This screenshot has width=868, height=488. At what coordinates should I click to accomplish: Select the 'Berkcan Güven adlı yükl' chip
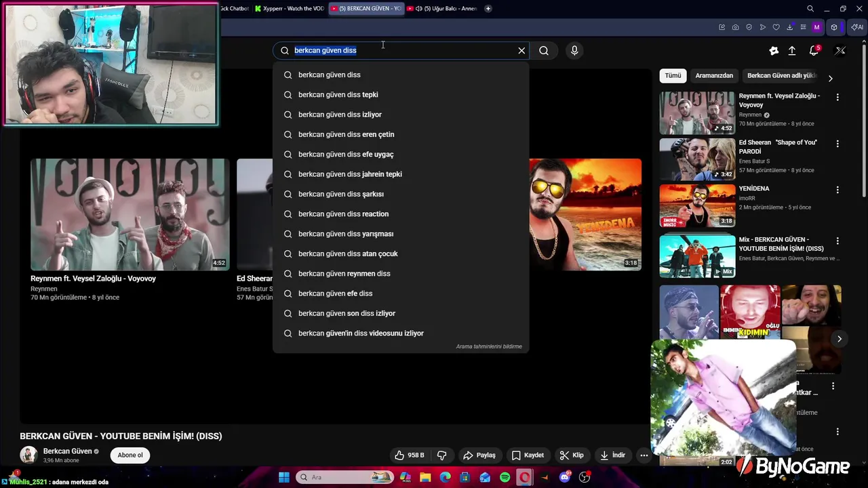781,75
